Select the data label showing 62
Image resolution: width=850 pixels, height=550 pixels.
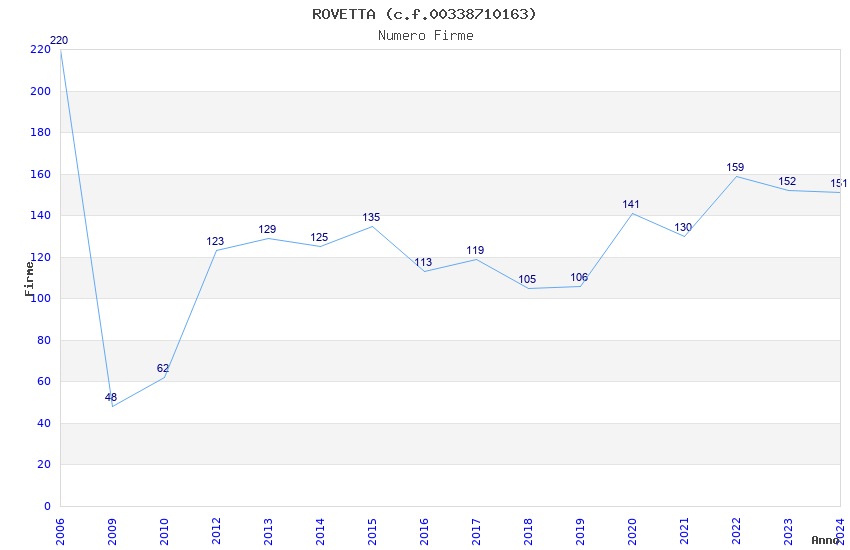(x=163, y=369)
